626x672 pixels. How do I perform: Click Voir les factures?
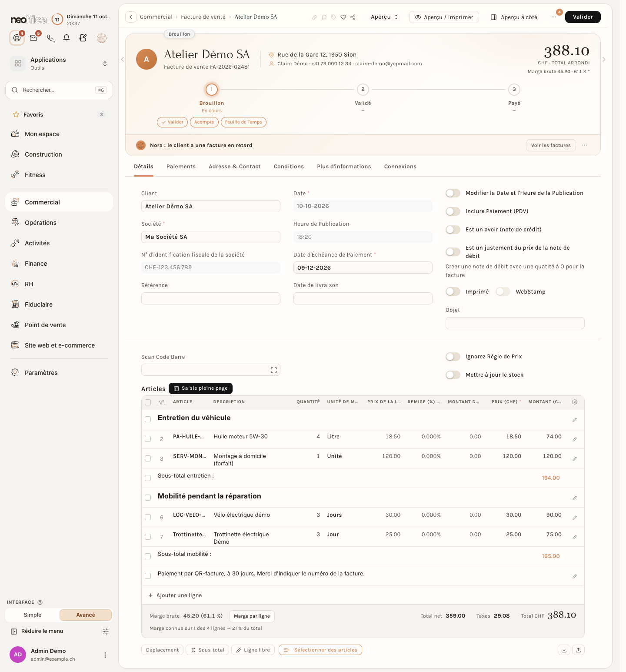pyautogui.click(x=551, y=145)
